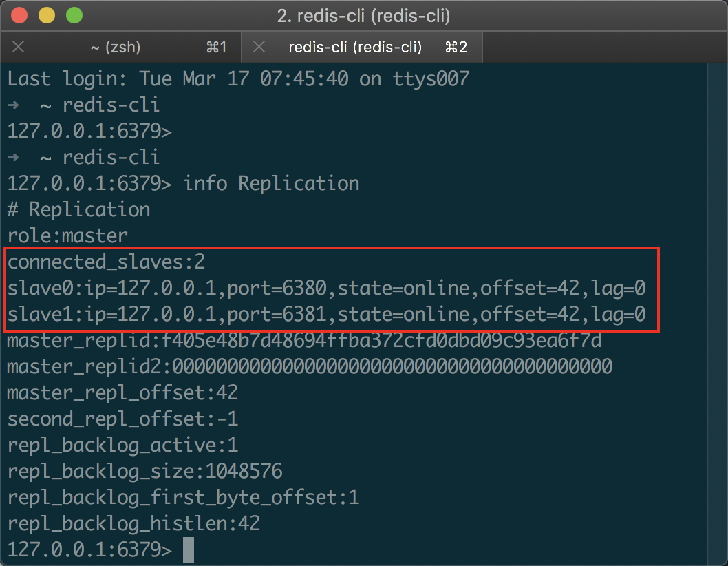Viewport: 728px width, 566px height.
Task: Click the 'connected_slaves:2' line
Action: click(x=107, y=262)
